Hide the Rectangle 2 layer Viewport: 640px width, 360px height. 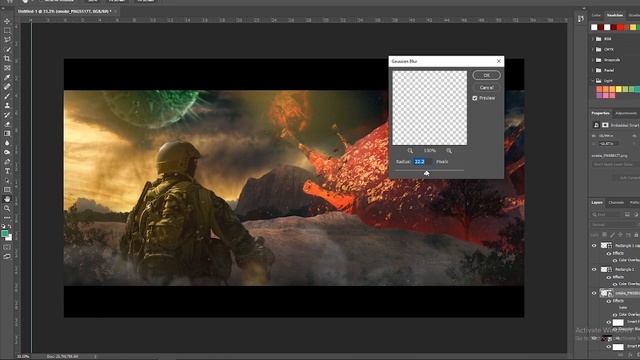(x=594, y=269)
